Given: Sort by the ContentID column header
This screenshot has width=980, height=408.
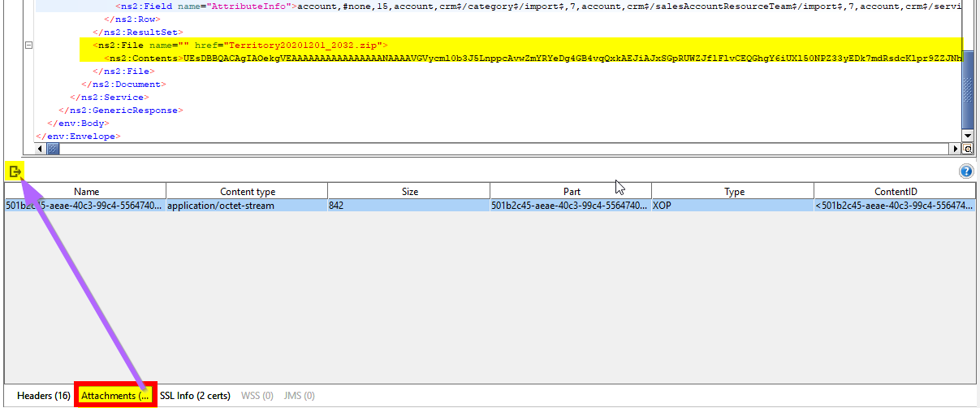Looking at the screenshot, I should tap(895, 192).
